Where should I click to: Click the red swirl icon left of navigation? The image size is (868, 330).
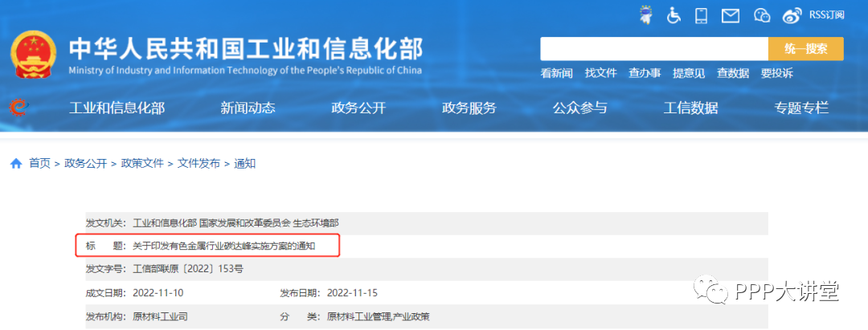[19, 108]
